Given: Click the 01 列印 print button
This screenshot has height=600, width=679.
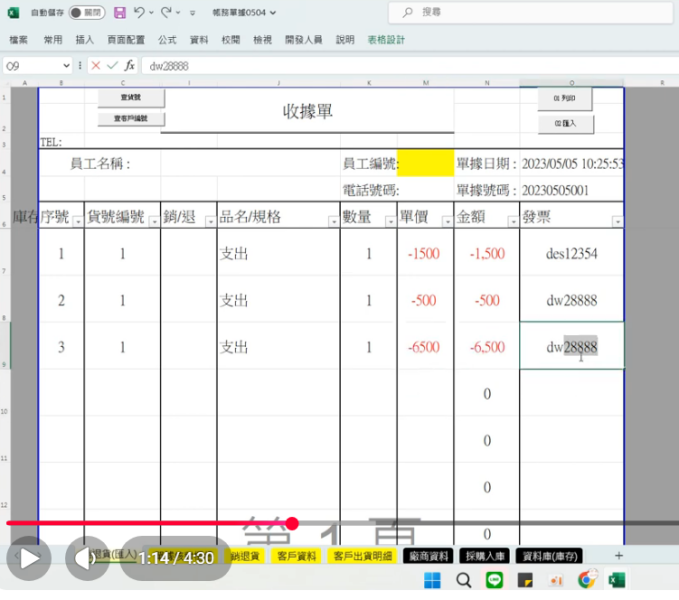Looking at the screenshot, I should [x=565, y=99].
